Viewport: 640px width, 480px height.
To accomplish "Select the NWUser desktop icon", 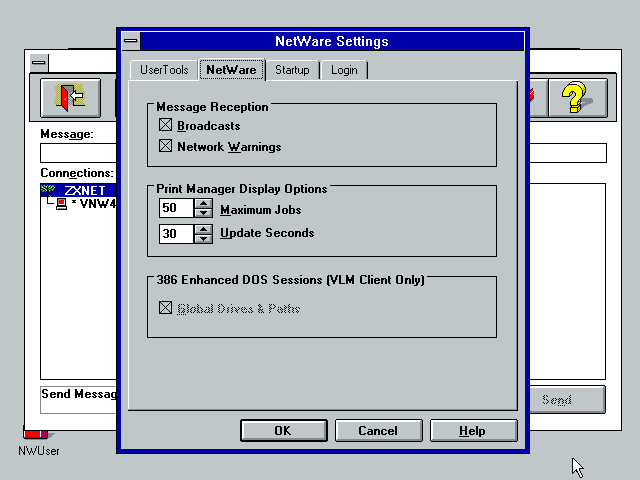I will click(38, 442).
